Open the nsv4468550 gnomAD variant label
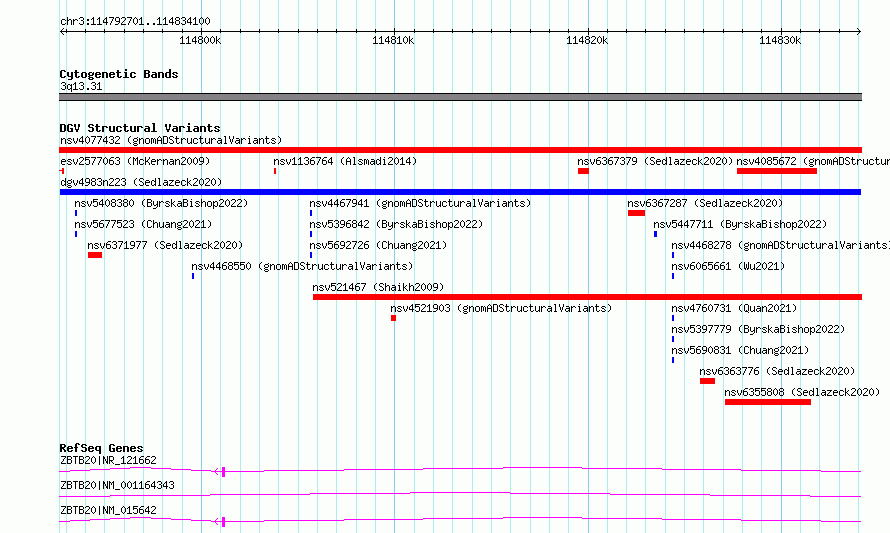 (x=302, y=266)
